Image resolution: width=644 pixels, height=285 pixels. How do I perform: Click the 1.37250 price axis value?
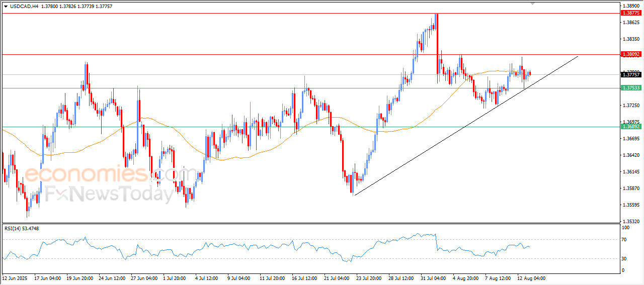pyautogui.click(x=631, y=105)
